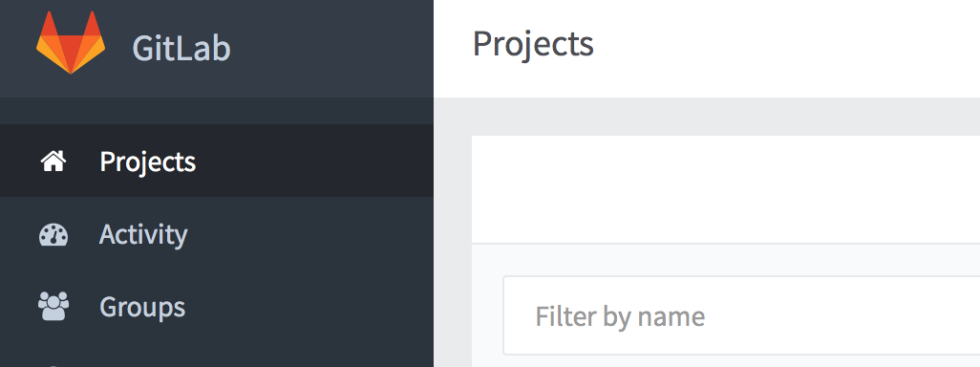Click the empty Activity row beyond its label
Viewport: 980px width, 367px height.
tap(312, 234)
